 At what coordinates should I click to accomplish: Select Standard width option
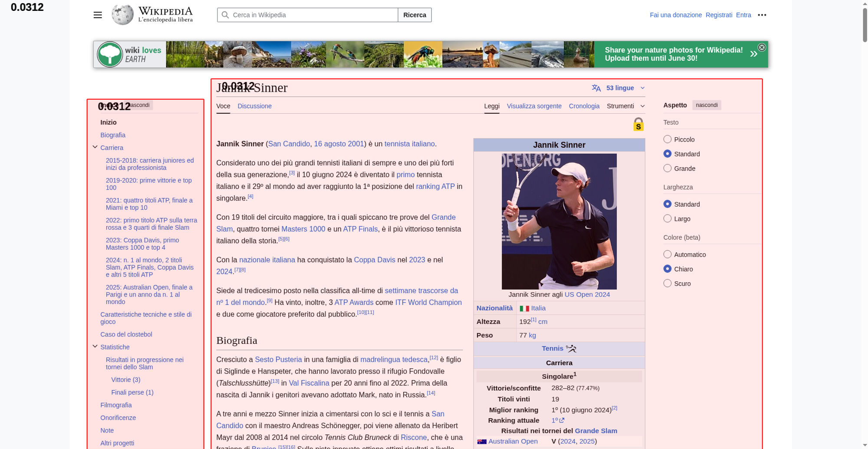[x=667, y=204]
